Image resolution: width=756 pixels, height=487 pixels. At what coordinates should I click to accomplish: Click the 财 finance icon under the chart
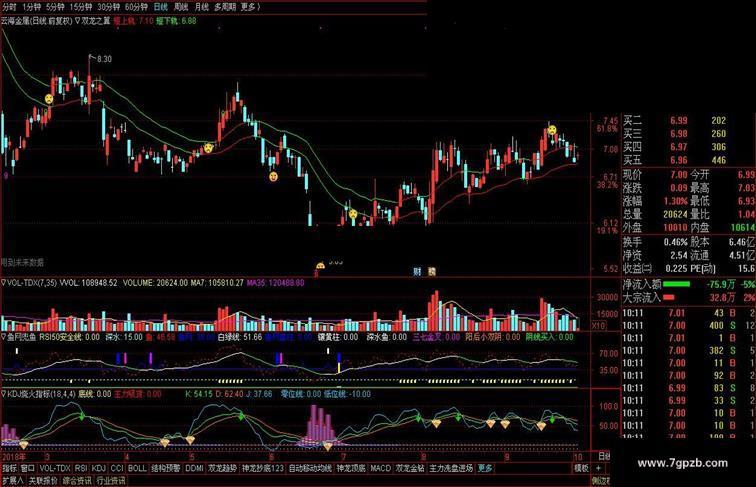[417, 271]
